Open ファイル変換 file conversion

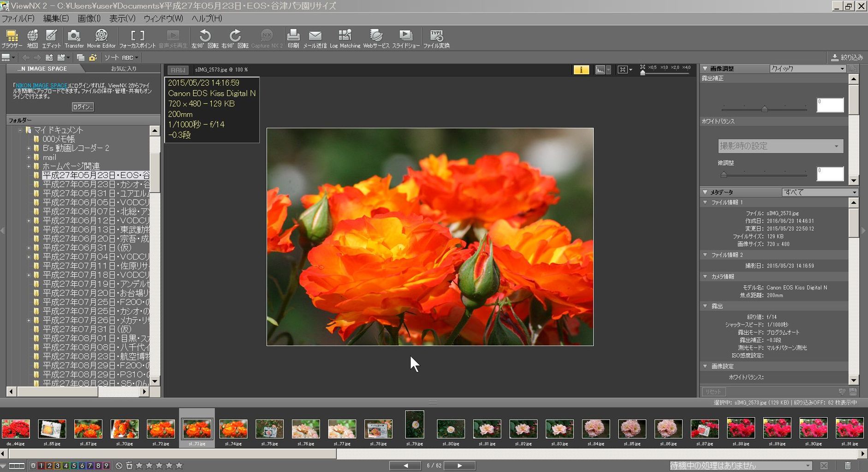coord(436,39)
